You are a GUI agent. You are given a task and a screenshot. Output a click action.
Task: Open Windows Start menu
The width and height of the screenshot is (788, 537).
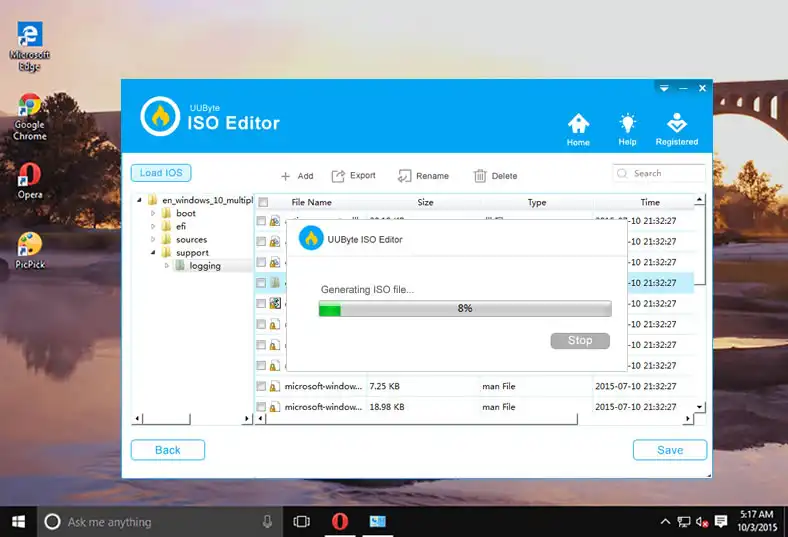pos(19,522)
